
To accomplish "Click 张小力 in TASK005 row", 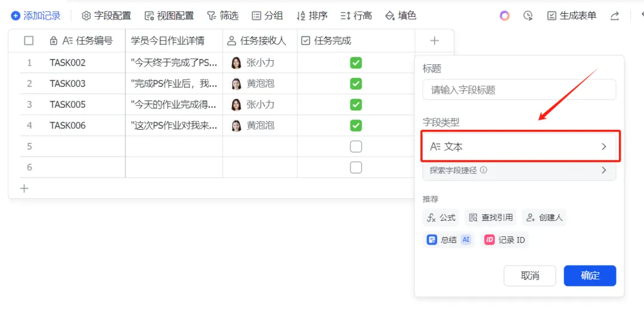I will pyautogui.click(x=261, y=105).
